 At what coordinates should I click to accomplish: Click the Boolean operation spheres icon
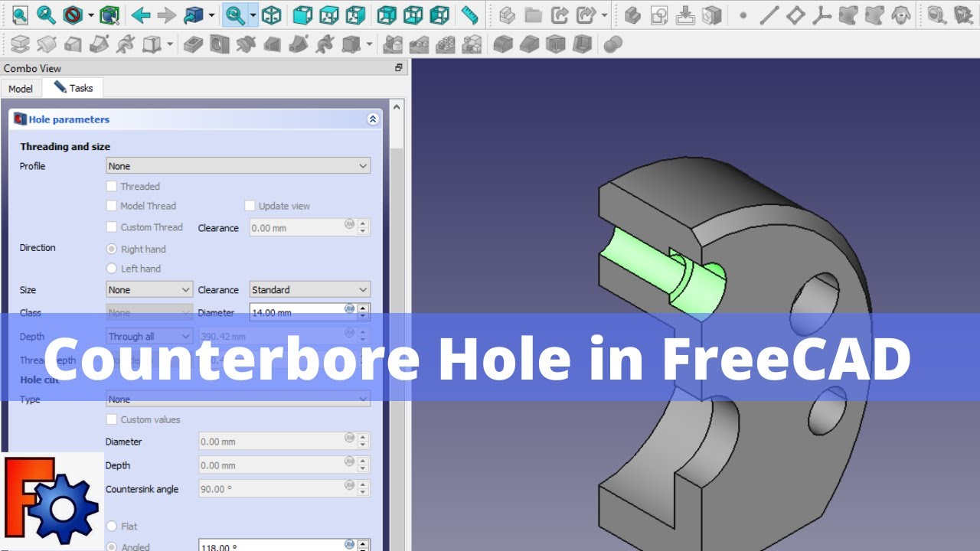tap(613, 44)
